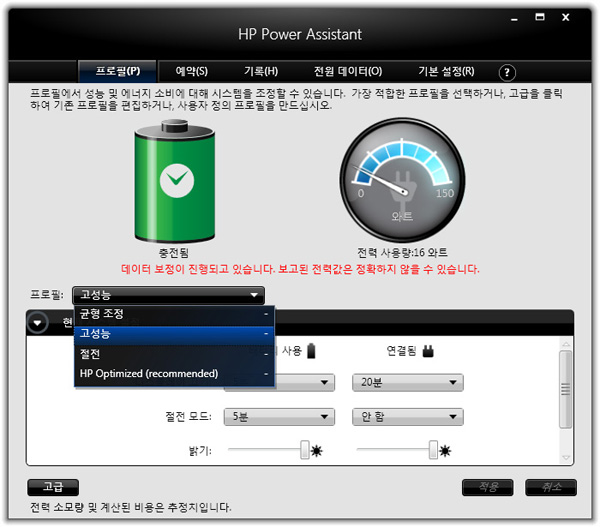The width and height of the screenshot is (600, 527).
Task: Select 고성능 profile in the list
Action: [x=174, y=334]
